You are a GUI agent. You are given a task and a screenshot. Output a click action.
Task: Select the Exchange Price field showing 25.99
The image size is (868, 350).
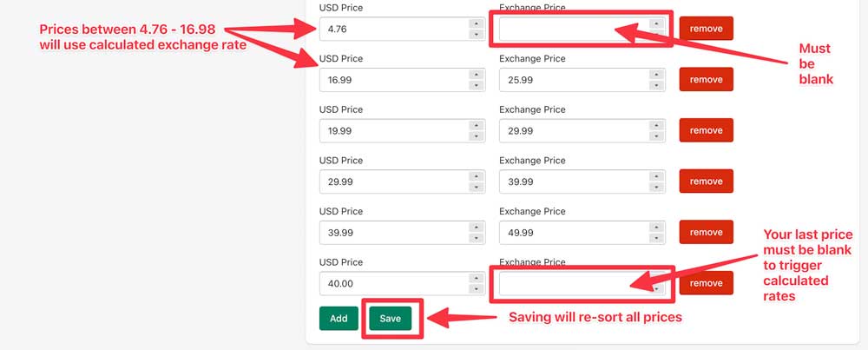pyautogui.click(x=573, y=80)
